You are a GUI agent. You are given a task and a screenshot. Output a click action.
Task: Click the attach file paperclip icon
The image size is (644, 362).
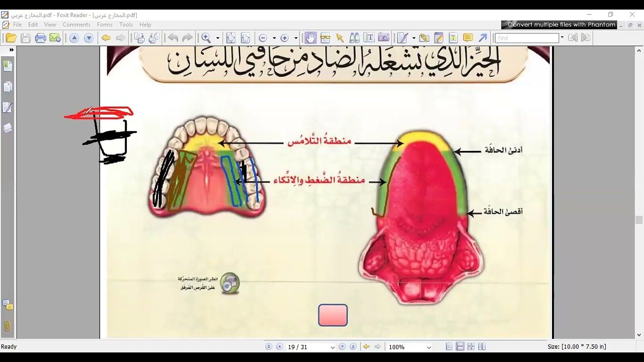[x=424, y=38]
